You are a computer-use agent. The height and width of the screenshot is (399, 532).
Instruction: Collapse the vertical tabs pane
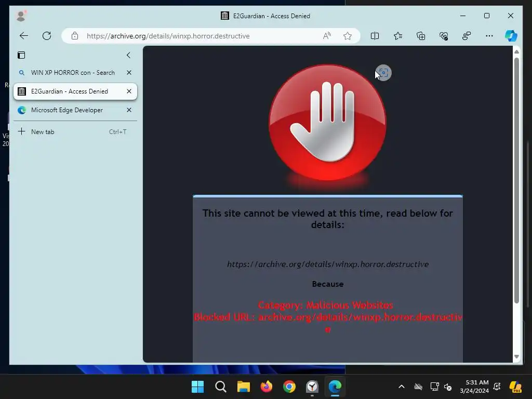[x=128, y=55]
